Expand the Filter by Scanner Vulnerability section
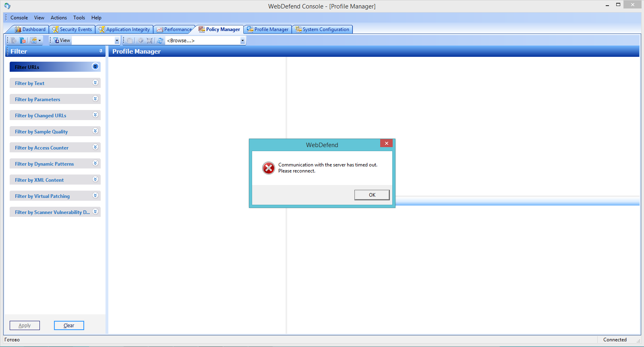This screenshot has width=644, height=347. 95,212
